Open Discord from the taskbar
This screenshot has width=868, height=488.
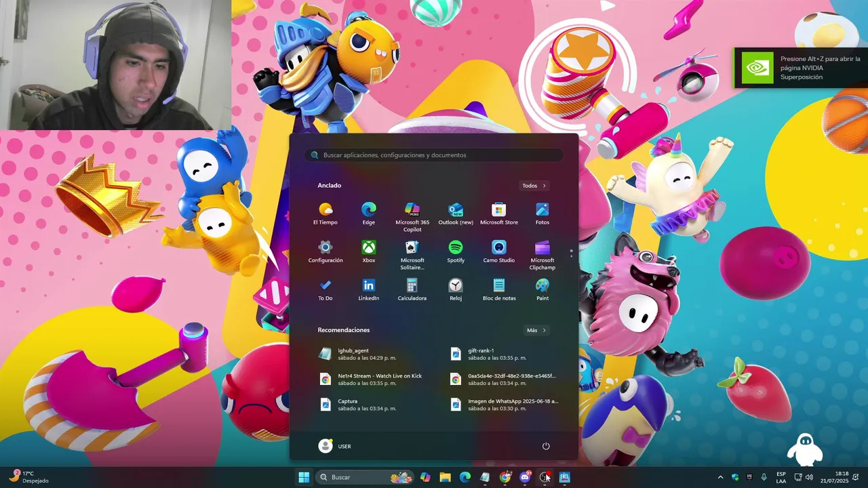click(525, 477)
